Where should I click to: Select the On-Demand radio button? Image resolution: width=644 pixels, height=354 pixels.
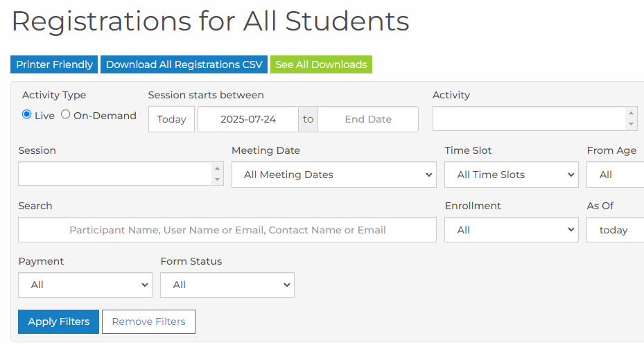click(x=66, y=114)
